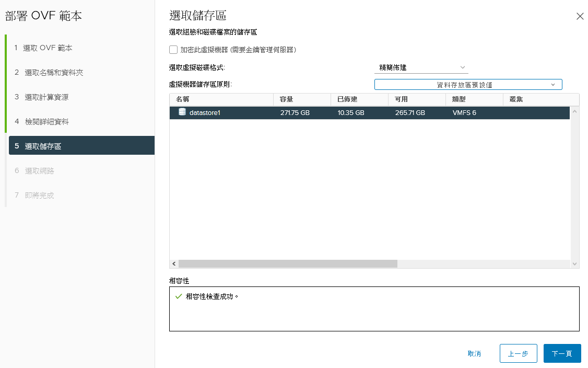This screenshot has height=368, width=588.
Task: Click the left scroll arrow of table
Action: point(173,263)
